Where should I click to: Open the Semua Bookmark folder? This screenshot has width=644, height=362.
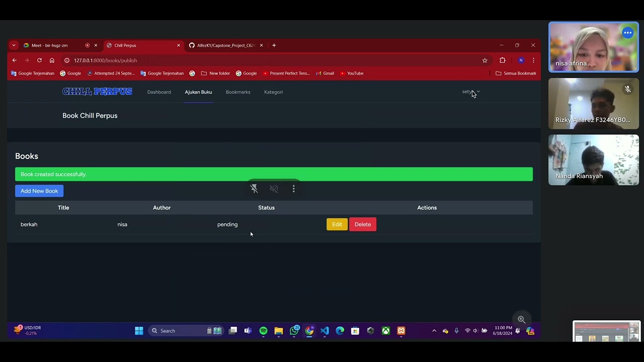point(516,73)
